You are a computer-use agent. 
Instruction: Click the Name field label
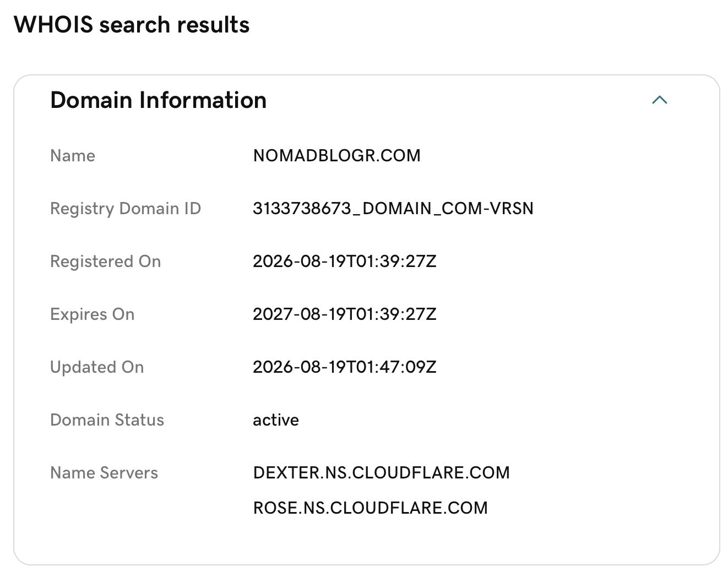tap(73, 156)
